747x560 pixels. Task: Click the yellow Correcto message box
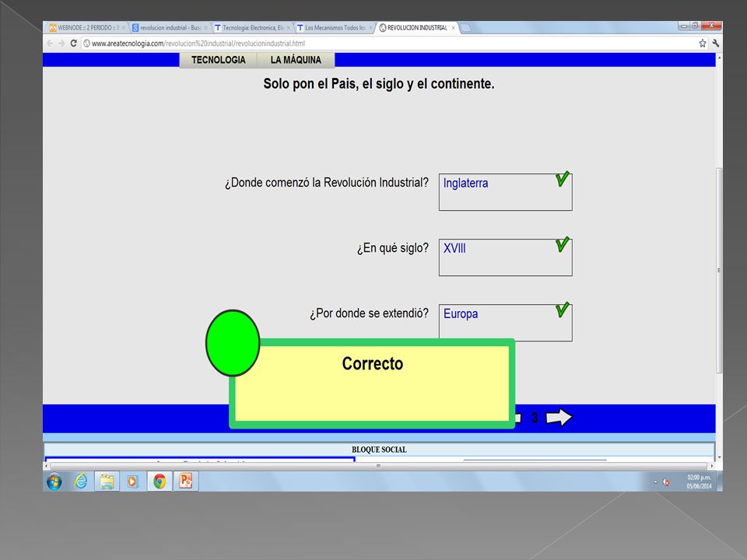pyautogui.click(x=372, y=383)
